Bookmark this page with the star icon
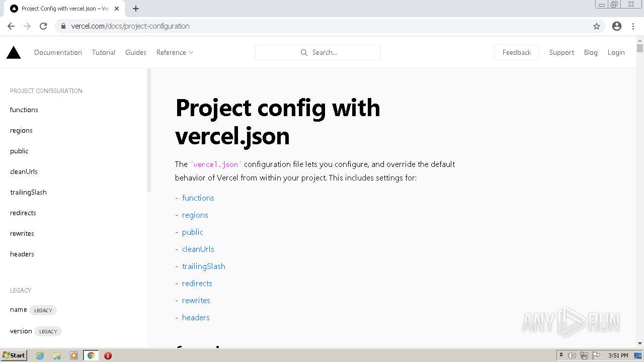 click(x=597, y=26)
